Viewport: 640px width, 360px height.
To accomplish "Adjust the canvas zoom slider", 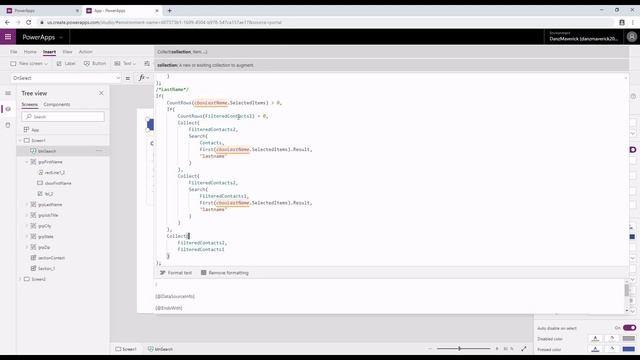I will [463, 349].
